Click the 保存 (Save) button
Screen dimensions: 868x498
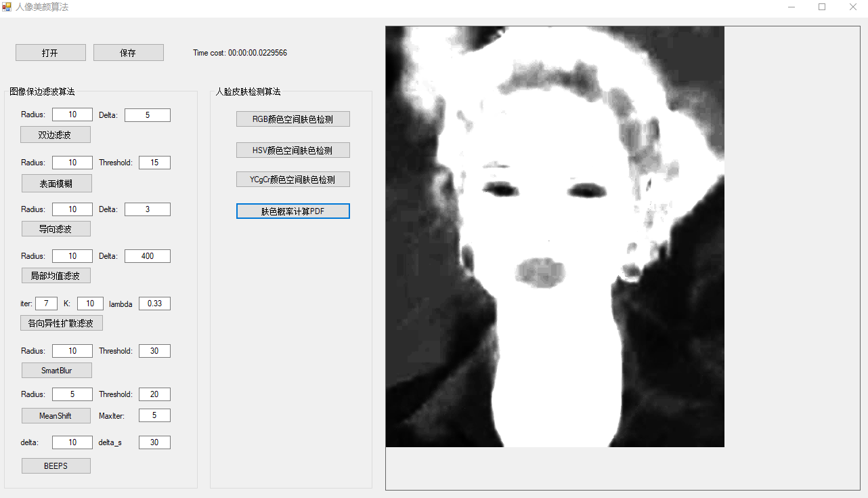[129, 53]
